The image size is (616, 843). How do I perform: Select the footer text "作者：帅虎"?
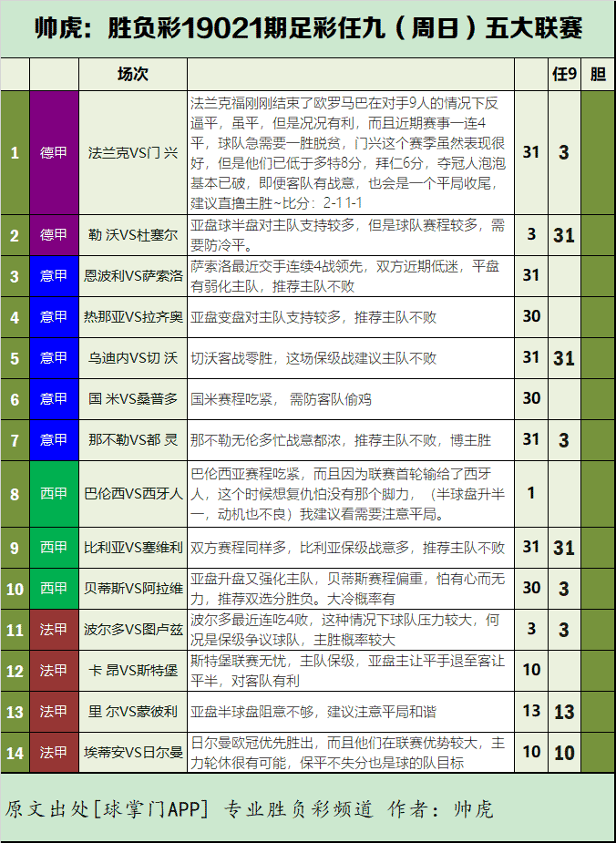click(440, 808)
